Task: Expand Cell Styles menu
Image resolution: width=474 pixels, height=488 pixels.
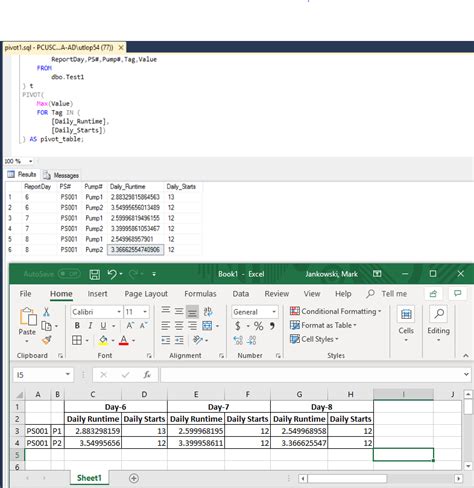Action: (x=314, y=339)
